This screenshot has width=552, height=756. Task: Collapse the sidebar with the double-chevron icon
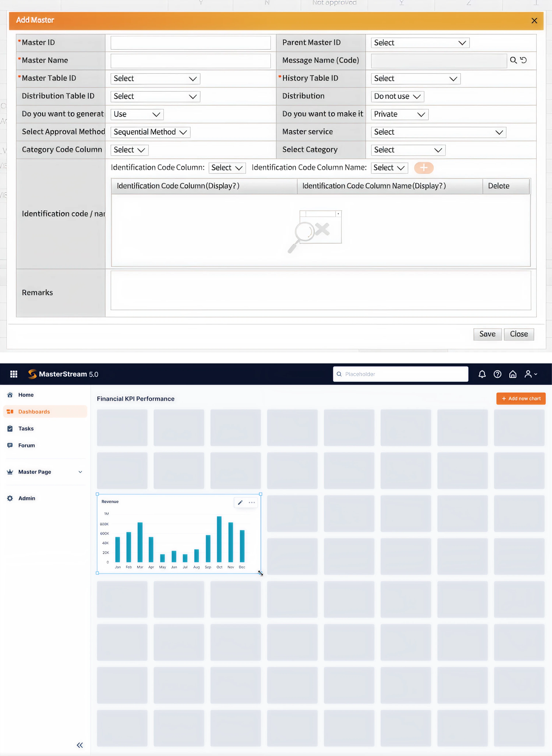[80, 745]
